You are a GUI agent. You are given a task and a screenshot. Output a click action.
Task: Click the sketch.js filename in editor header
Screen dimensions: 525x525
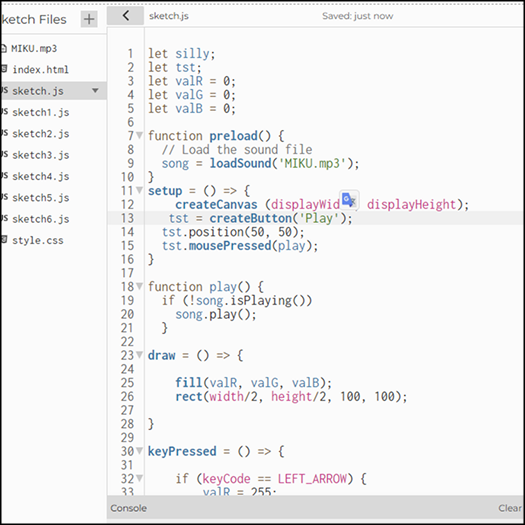click(169, 16)
